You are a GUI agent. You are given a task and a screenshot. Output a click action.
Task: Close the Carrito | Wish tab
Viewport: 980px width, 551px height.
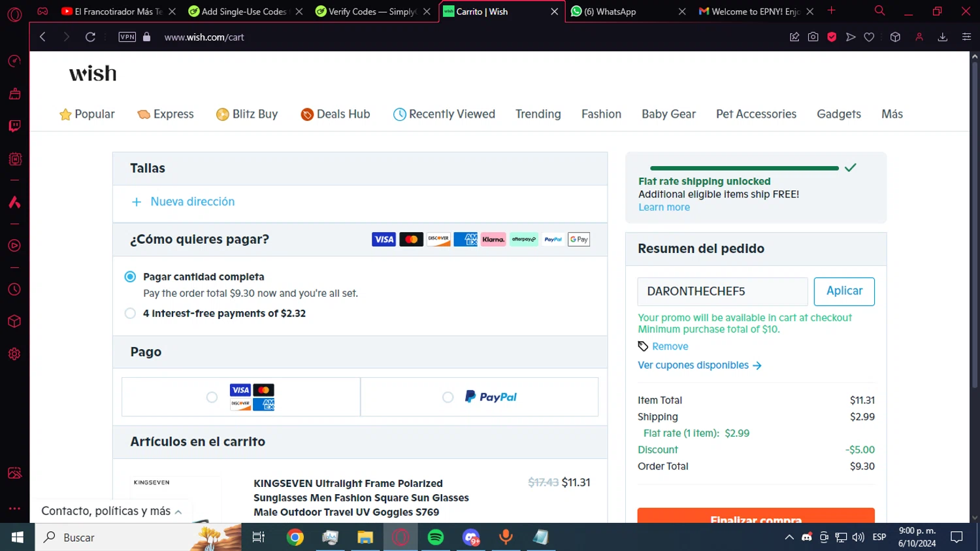click(x=554, y=11)
